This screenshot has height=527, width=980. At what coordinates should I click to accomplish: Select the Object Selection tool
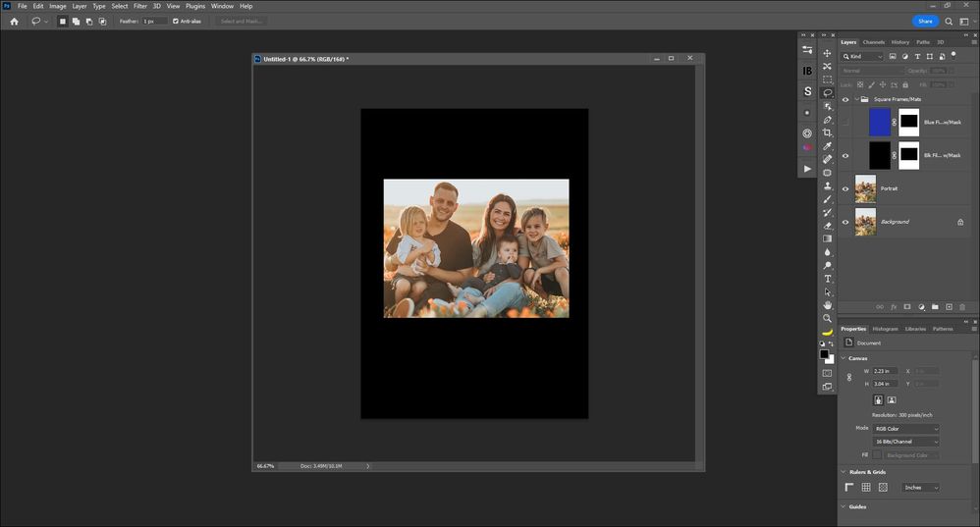(x=827, y=106)
